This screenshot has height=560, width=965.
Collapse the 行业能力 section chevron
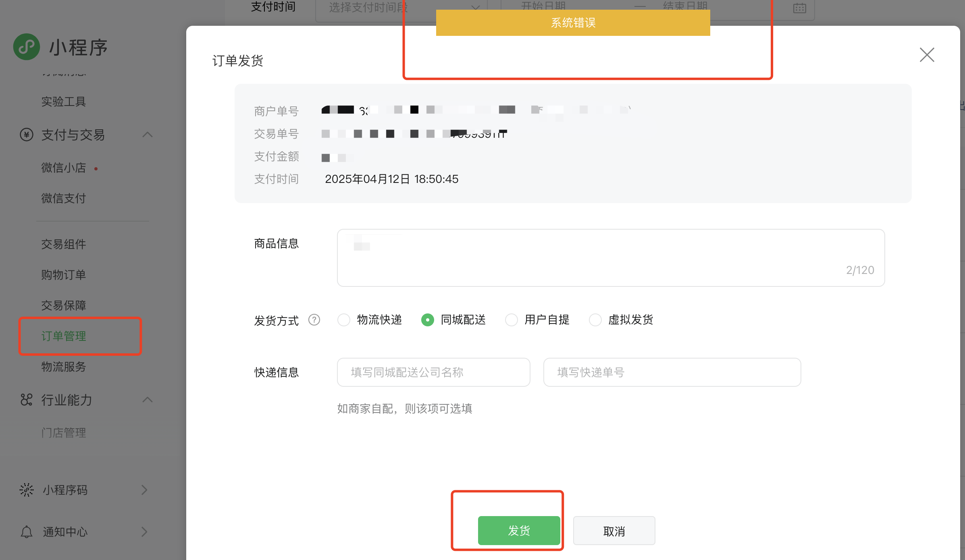point(148,400)
